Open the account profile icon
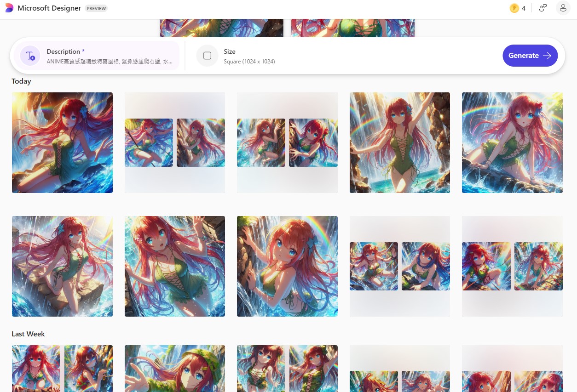The height and width of the screenshot is (392, 577). [x=563, y=8]
